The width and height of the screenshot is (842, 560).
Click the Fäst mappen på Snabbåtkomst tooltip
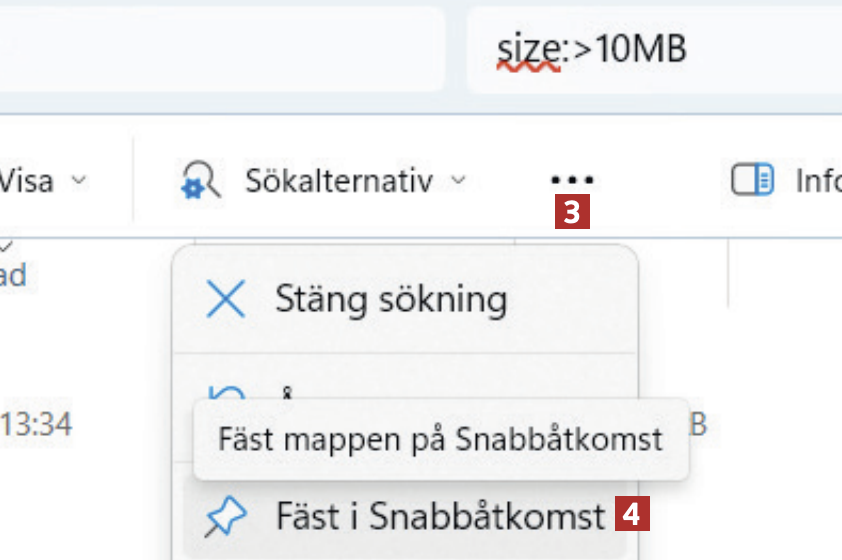(440, 439)
